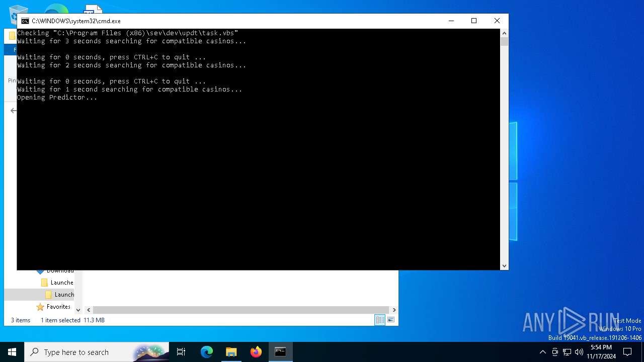Select the Launche folder in Explorer tree
The height and width of the screenshot is (362, 644).
pos(57,283)
